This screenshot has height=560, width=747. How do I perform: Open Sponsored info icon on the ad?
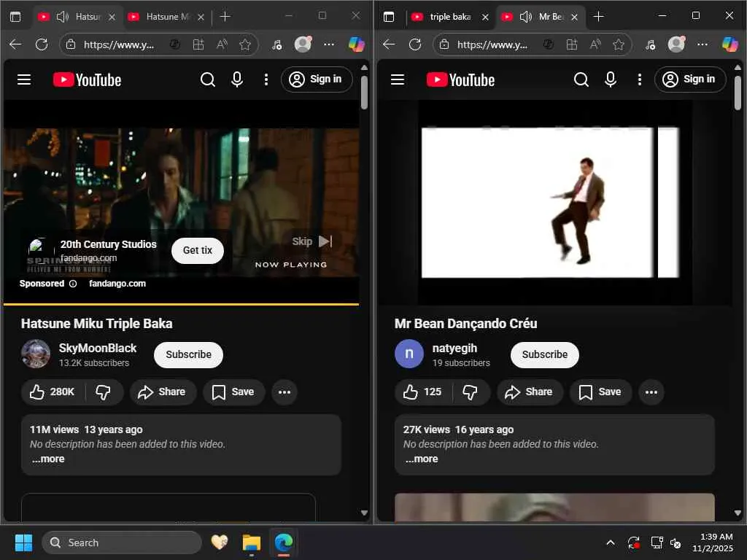click(73, 284)
